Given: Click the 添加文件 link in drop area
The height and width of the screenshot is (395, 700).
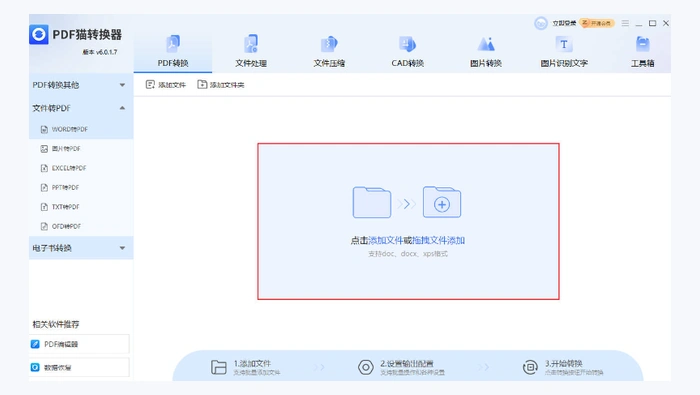Looking at the screenshot, I should coord(386,240).
